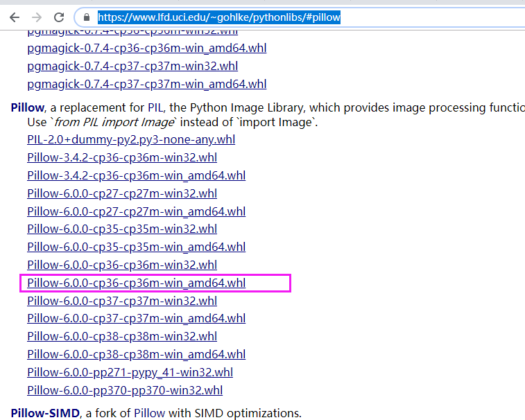Download Pillow-6.0.0-cp27-cp27m-win_amd64.whl
Image resolution: width=525 pixels, height=420 pixels.
(136, 211)
